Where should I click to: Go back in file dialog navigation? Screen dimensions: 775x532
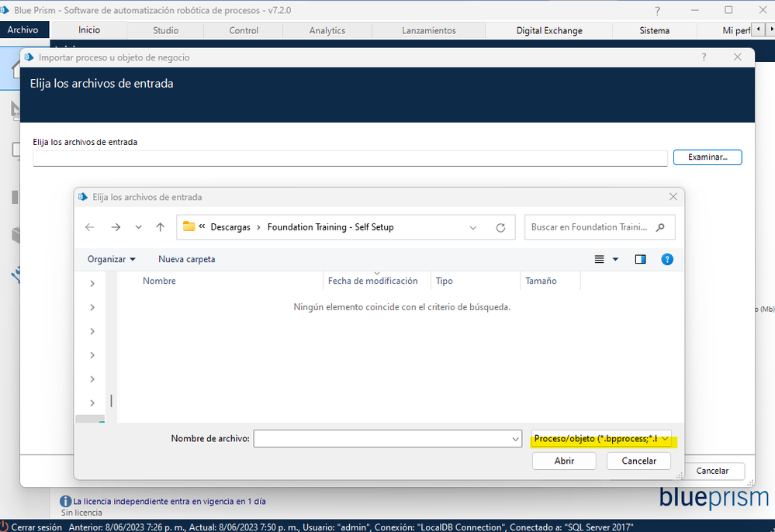(89, 227)
